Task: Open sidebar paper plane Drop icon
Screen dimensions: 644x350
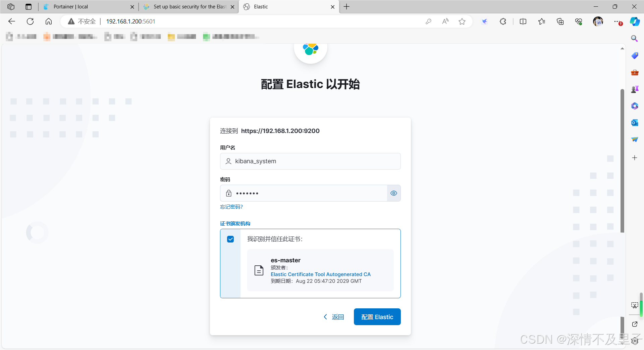Action: click(x=635, y=139)
